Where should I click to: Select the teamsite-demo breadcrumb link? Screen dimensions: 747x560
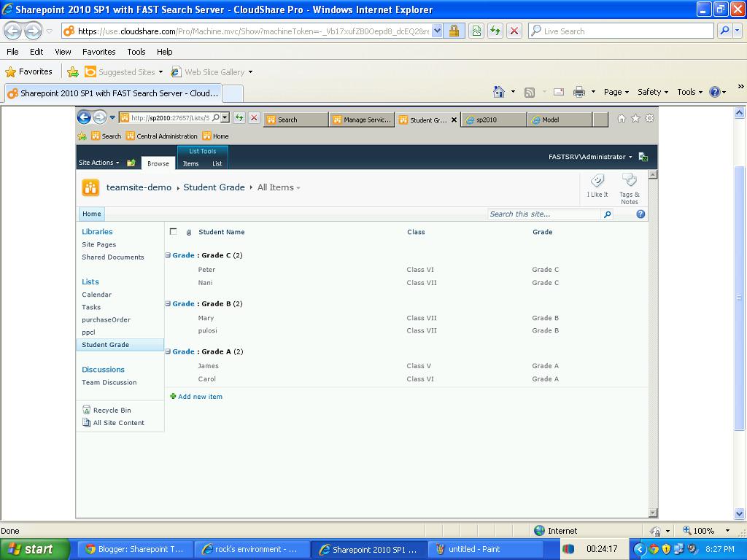tap(139, 187)
